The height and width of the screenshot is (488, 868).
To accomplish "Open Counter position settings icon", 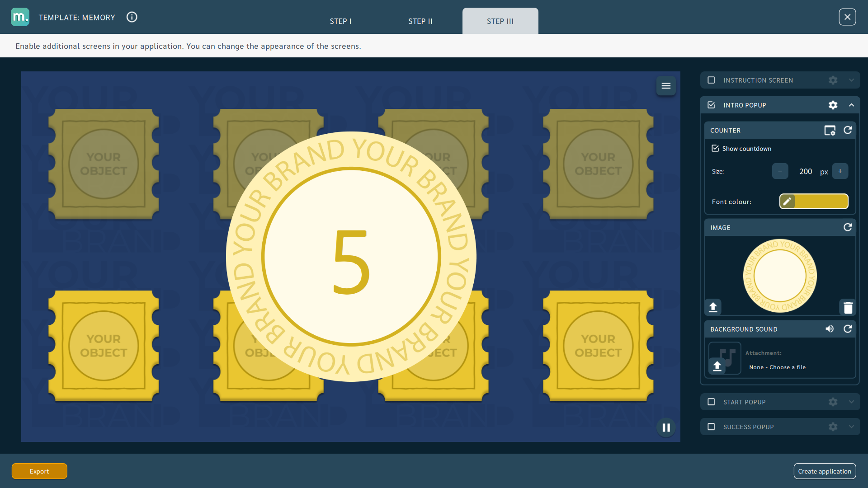I will [x=830, y=131].
